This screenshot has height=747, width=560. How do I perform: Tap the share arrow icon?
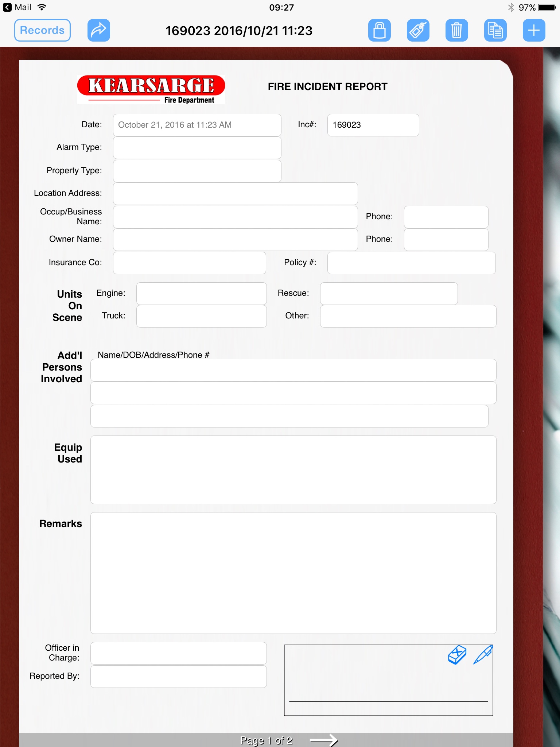(x=98, y=30)
